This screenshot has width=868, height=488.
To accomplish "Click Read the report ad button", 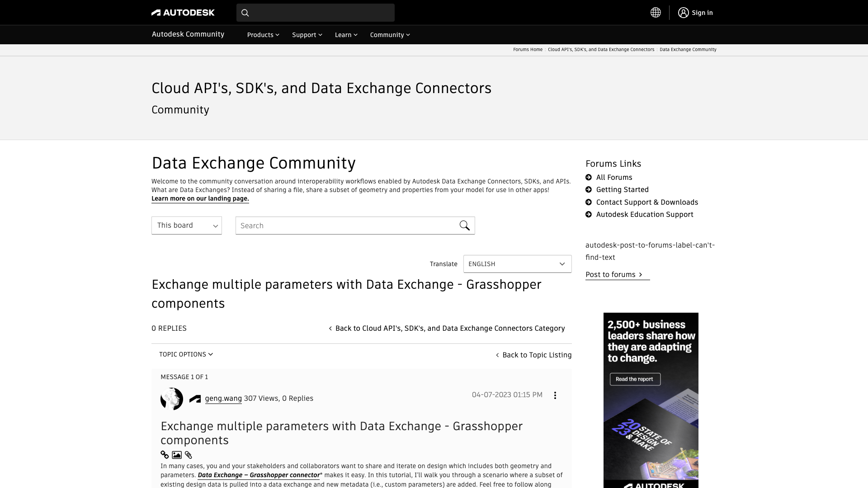I will click(x=635, y=379).
